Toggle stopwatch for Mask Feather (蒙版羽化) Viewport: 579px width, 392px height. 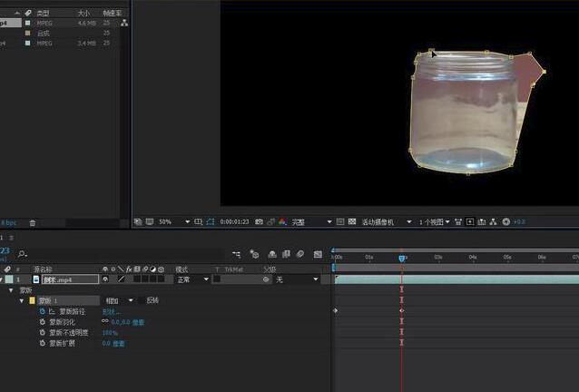coord(42,322)
